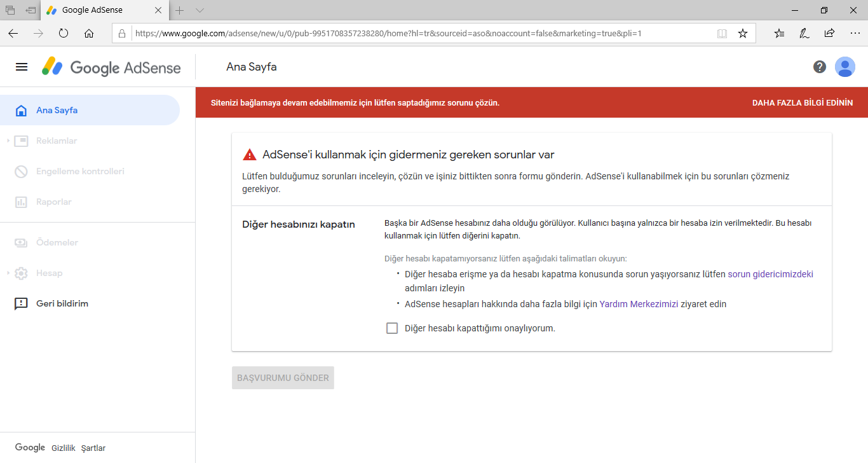Click DAHA FAZLA BİLGİ EDİNİN button
The width and height of the screenshot is (868, 463).
(x=803, y=102)
